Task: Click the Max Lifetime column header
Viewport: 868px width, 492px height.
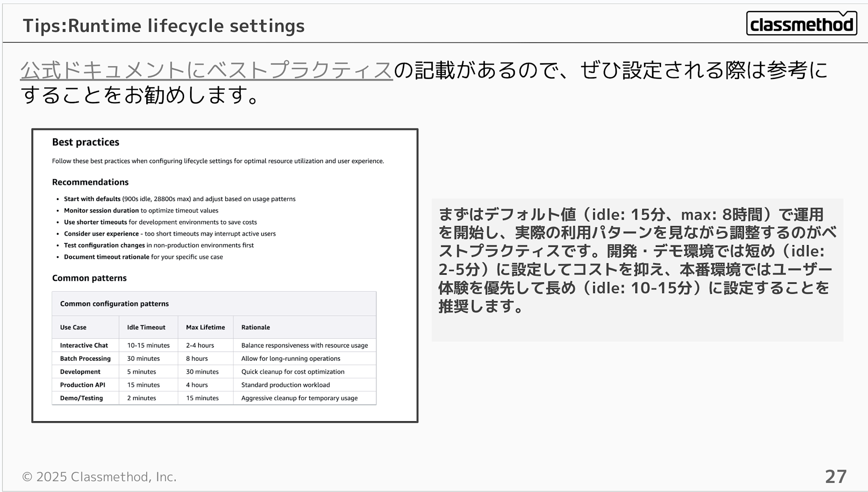Action: tap(205, 328)
